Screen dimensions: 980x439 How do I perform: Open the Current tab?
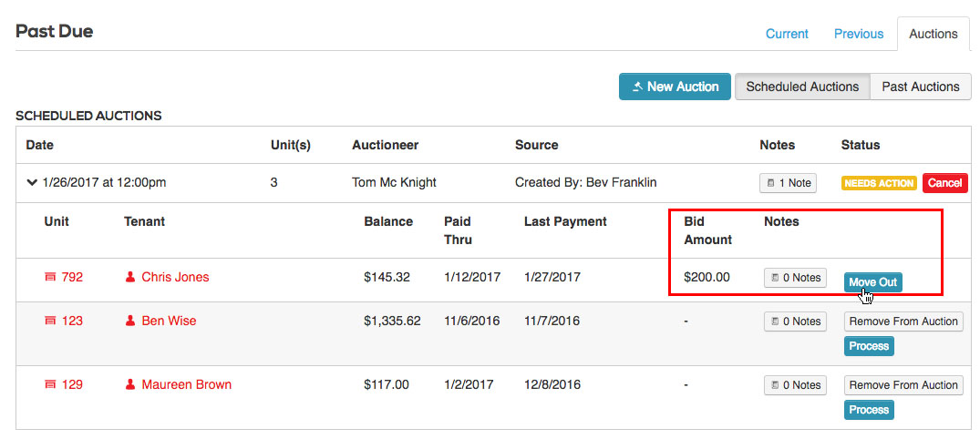pyautogui.click(x=787, y=34)
